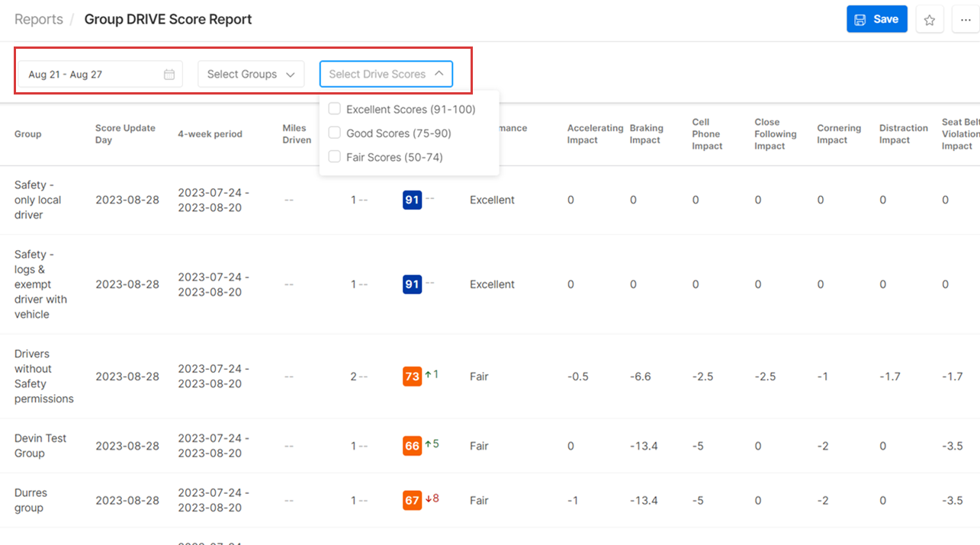This screenshot has width=980, height=545.
Task: Click the Durres group row name
Action: coord(31,501)
